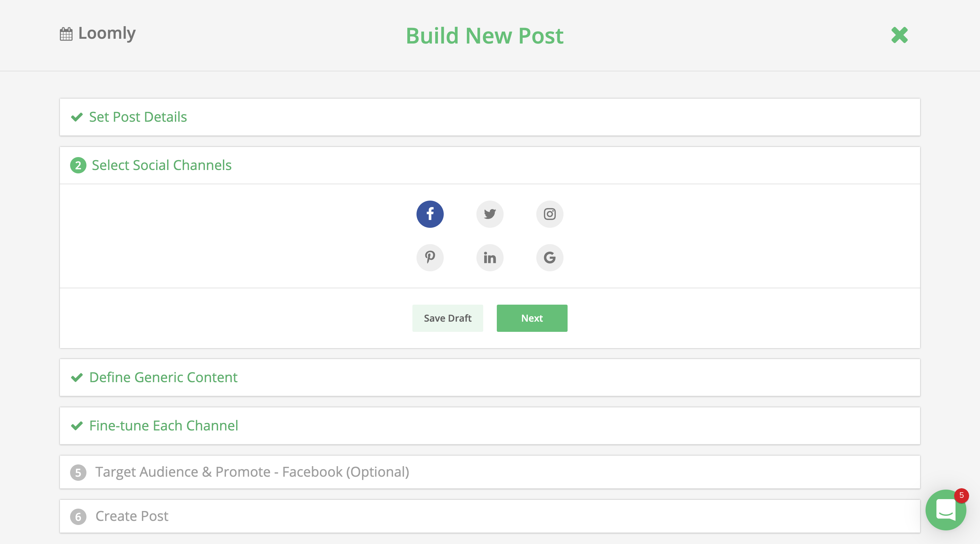Image resolution: width=980 pixels, height=544 pixels.
Task: Select the LinkedIn channel icon
Action: click(x=490, y=258)
